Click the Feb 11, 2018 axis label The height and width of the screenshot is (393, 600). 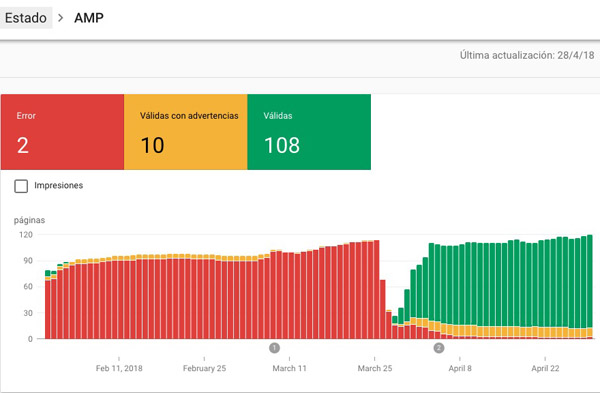[x=119, y=368]
